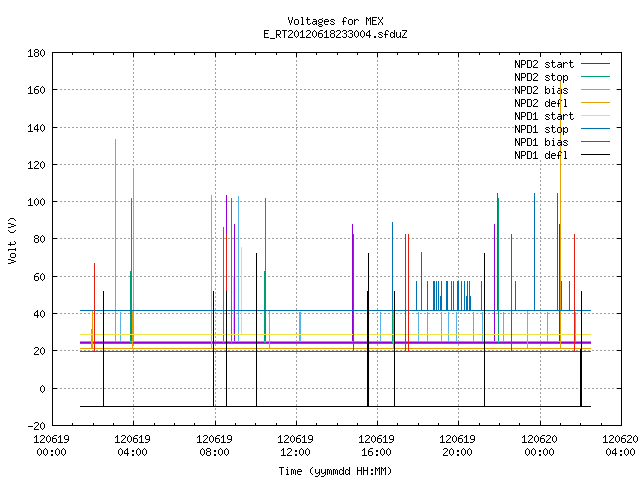This screenshot has width=640, height=480.
Task: Click the 80 y-axis tick label
Action: pyautogui.click(x=39, y=239)
